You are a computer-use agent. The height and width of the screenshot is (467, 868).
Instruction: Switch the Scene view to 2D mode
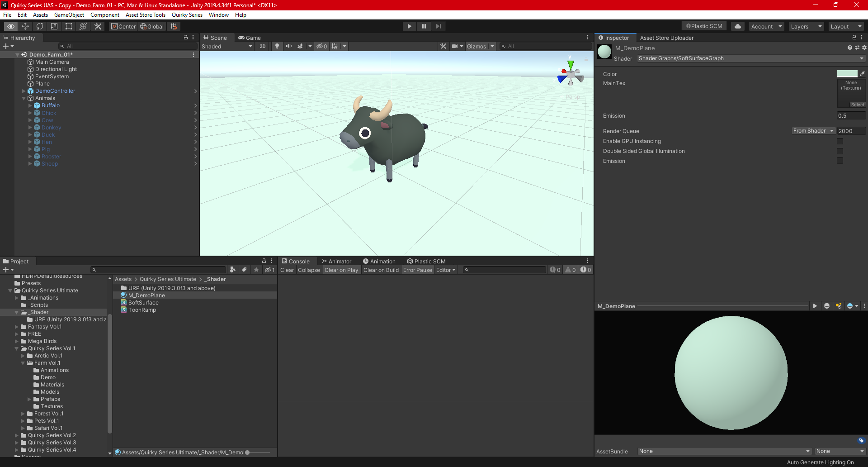262,46
